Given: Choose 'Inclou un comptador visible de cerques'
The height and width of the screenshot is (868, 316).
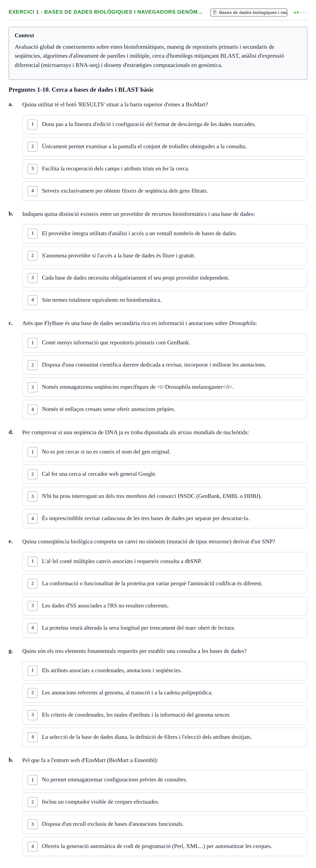Looking at the screenshot, I should tap(165, 802).
